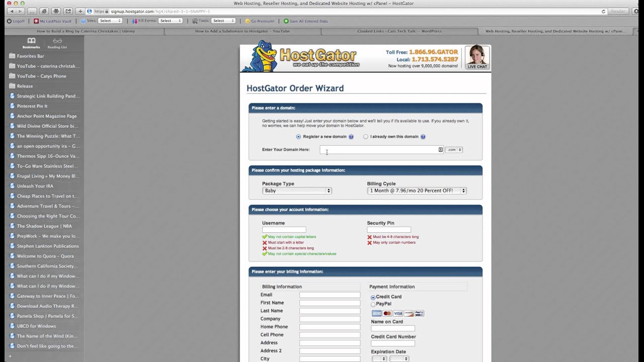Click the Credit Card Number field
The height and width of the screenshot is (362, 644).
pos(393,343)
